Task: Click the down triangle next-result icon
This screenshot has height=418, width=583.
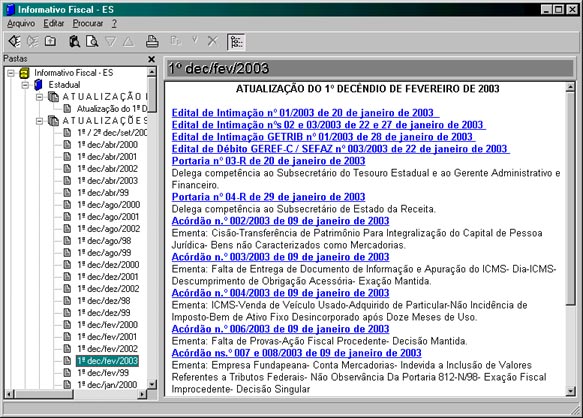Action: click(110, 41)
